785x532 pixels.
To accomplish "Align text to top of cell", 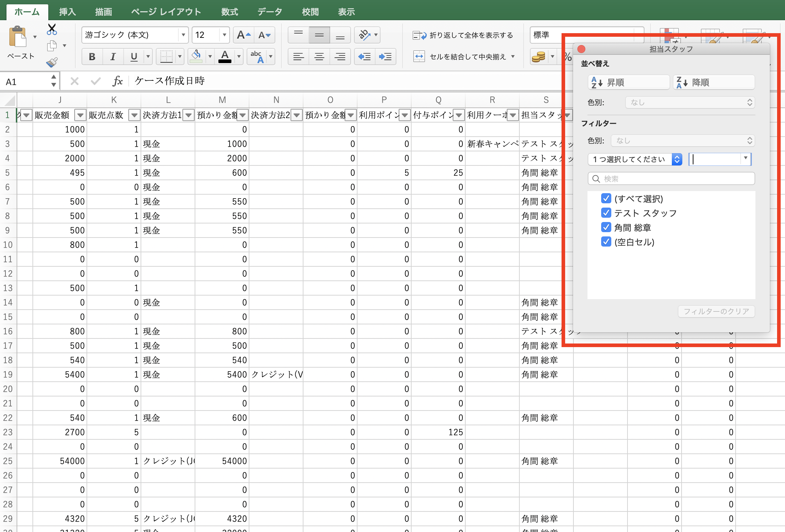I will pos(298,35).
